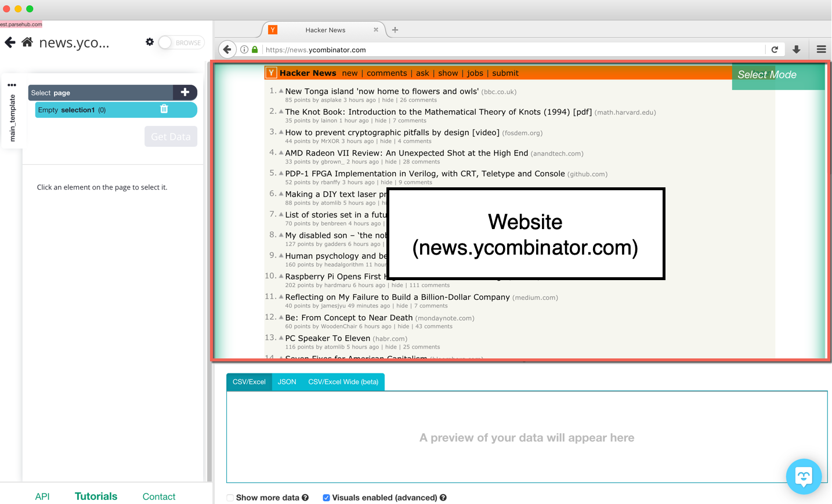Select 'Be: From Concept to Near Death' title
The image size is (832, 504).
349,318
